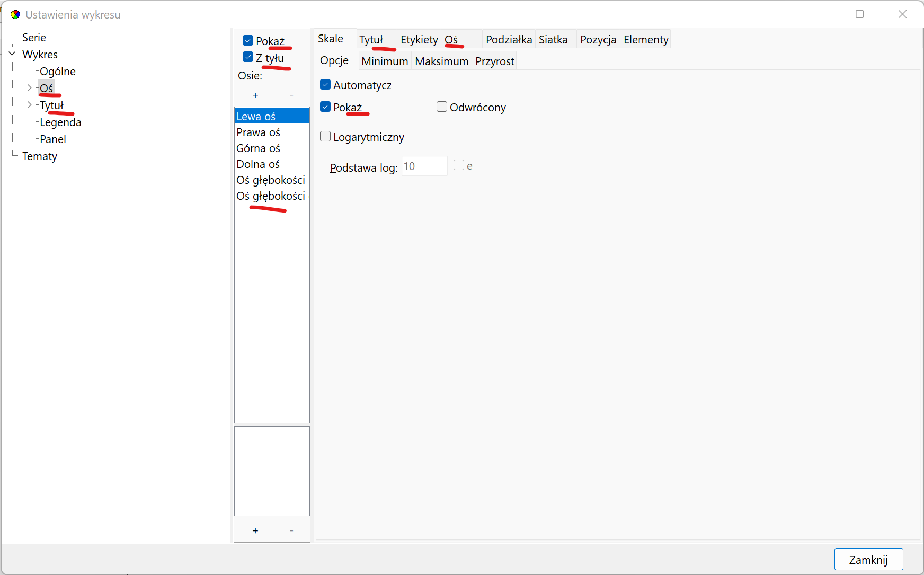This screenshot has width=924, height=575.
Task: Toggle the Z tyłu checkbox
Action: (248, 57)
